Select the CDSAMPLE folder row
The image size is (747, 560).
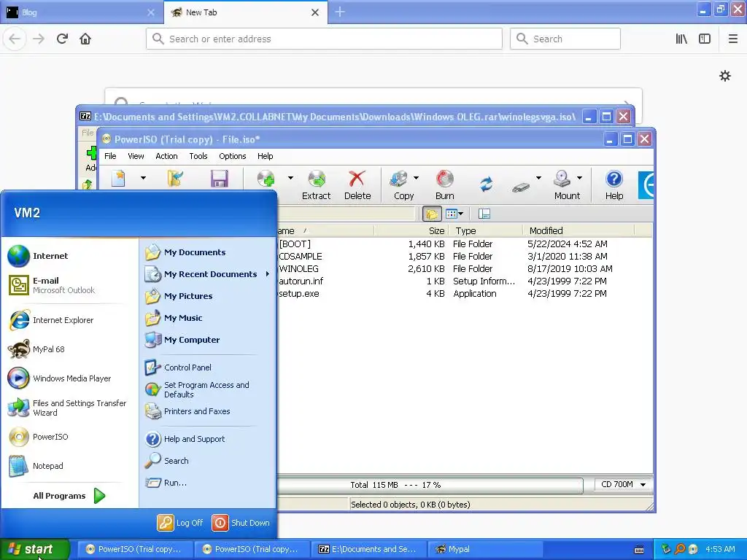[465, 256]
